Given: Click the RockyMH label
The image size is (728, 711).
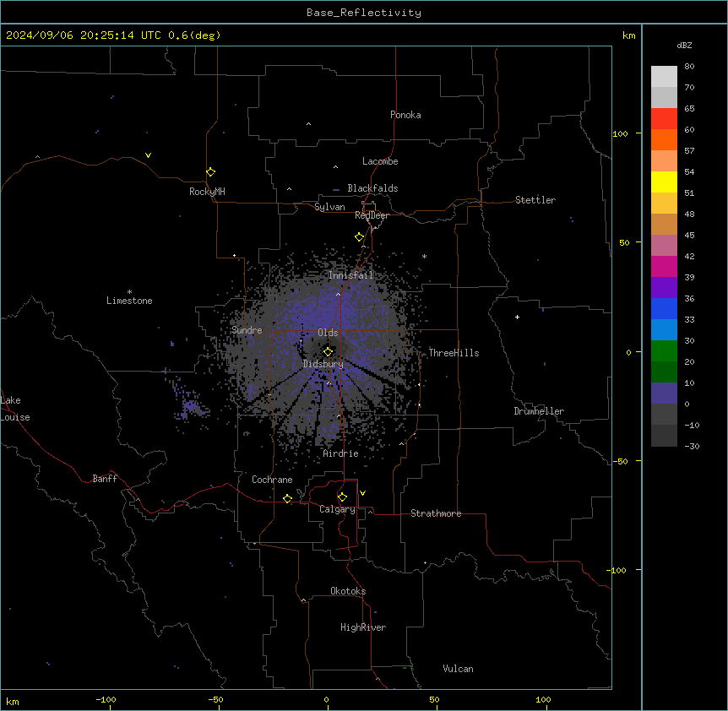Looking at the screenshot, I should [207, 192].
